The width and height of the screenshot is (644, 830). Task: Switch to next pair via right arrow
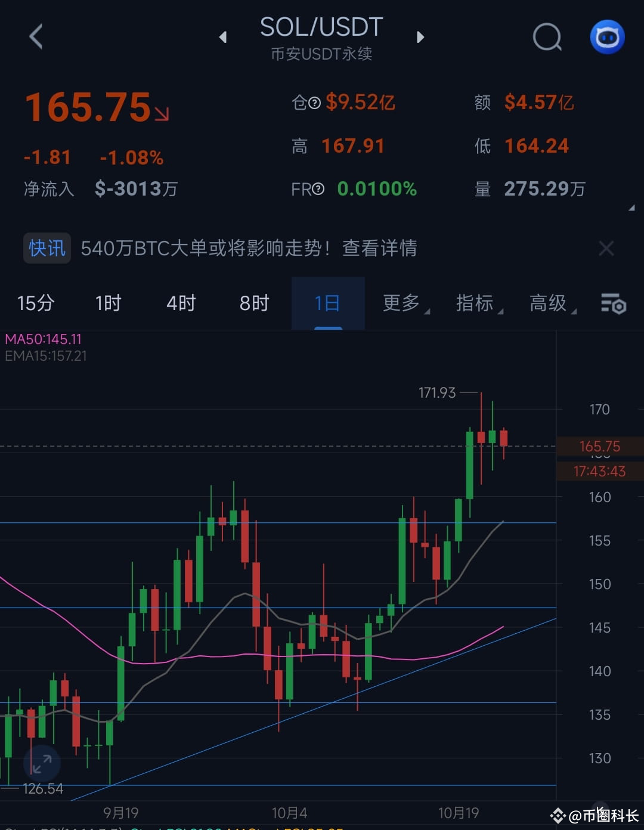[420, 37]
